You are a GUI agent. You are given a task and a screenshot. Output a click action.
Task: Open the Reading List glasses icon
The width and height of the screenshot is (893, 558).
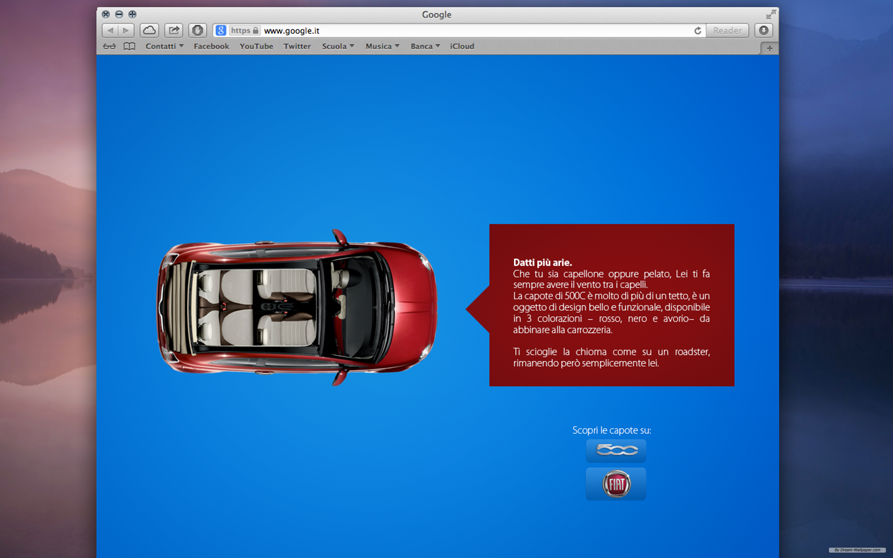tap(109, 47)
